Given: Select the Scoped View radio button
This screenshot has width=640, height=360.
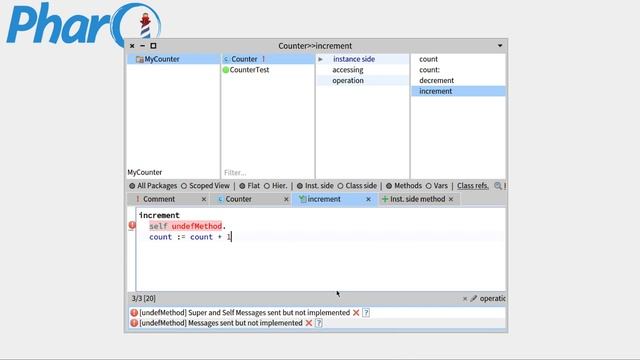Looking at the screenshot, I should 184,186.
